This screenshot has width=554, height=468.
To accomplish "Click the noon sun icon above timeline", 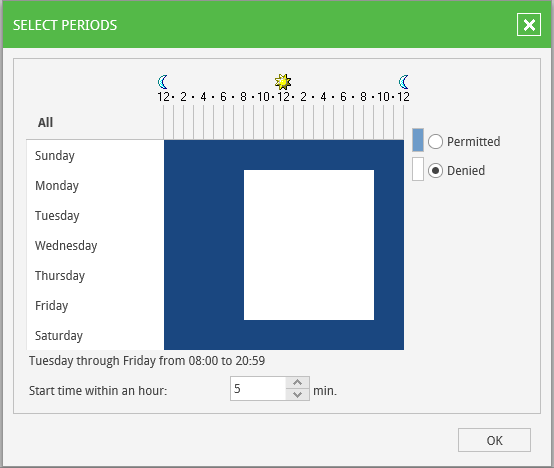I will pyautogui.click(x=283, y=82).
